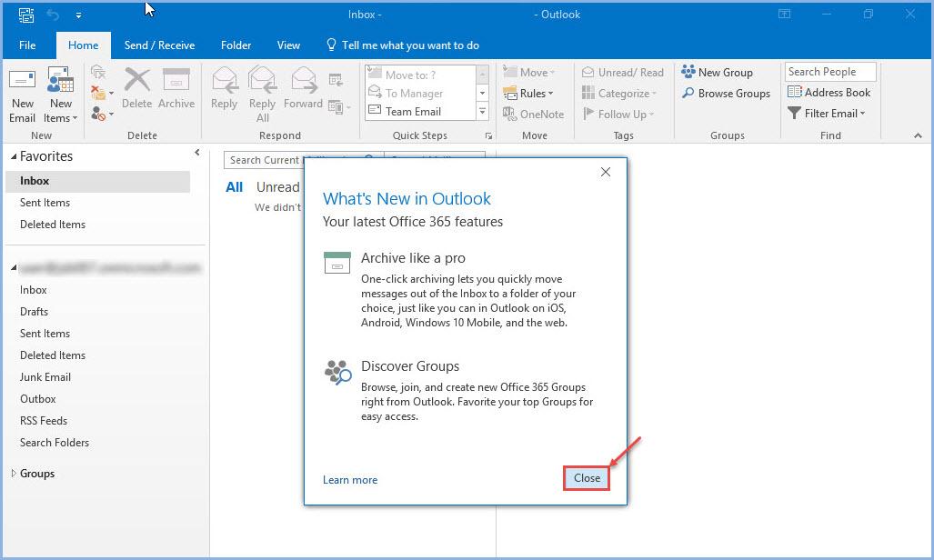Click the OneNote button
Screen dimensions: 934x560
[x=533, y=114]
